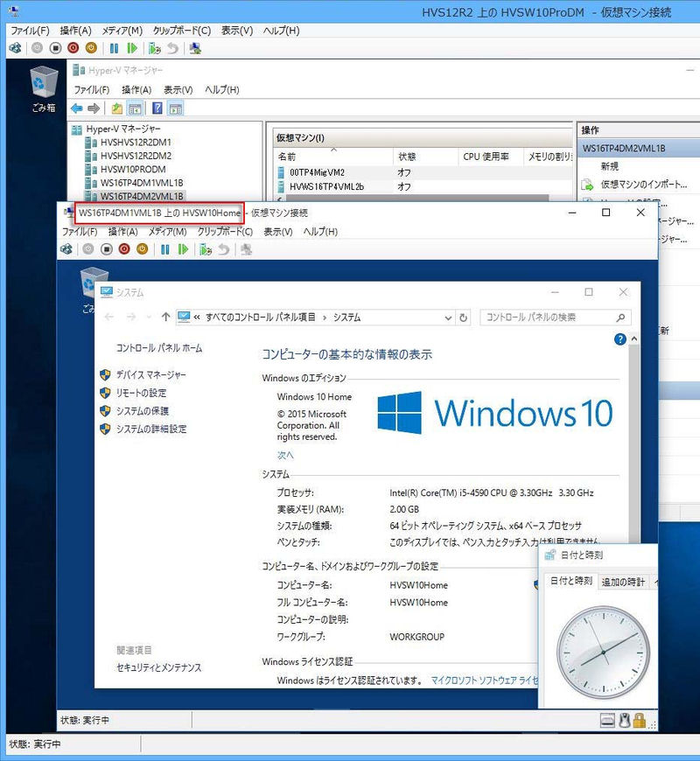
Task: Create a checkpoint from HVSW10ProDM toolbar
Action: [x=155, y=48]
